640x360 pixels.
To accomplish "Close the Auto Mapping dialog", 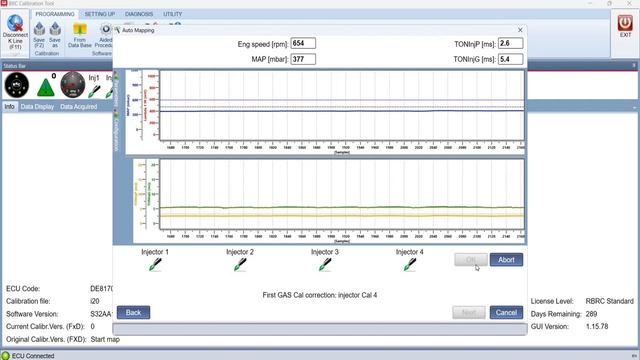I will point(520,30).
